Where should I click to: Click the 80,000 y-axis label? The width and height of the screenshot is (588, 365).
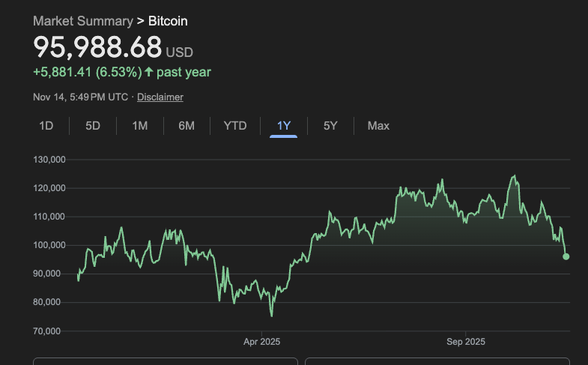[46, 302]
